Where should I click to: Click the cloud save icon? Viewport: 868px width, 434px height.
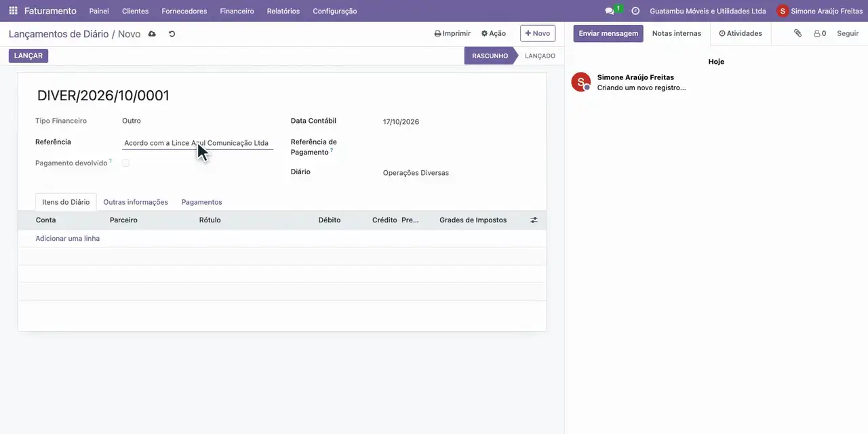coord(152,34)
